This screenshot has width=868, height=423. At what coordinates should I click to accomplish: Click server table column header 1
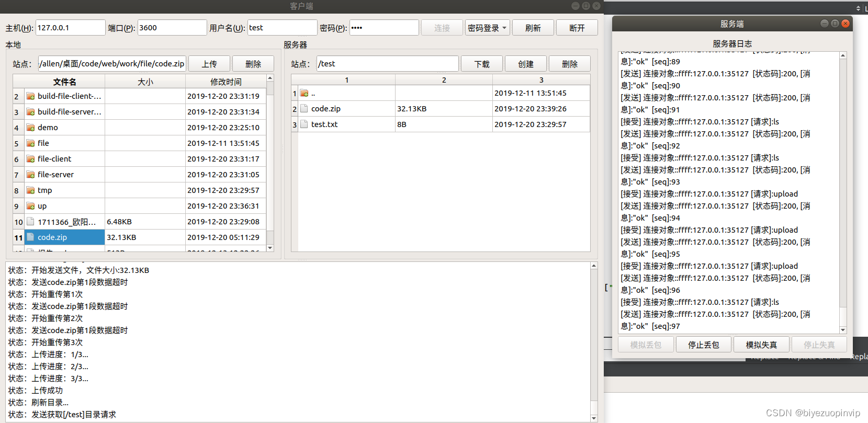[x=347, y=80]
